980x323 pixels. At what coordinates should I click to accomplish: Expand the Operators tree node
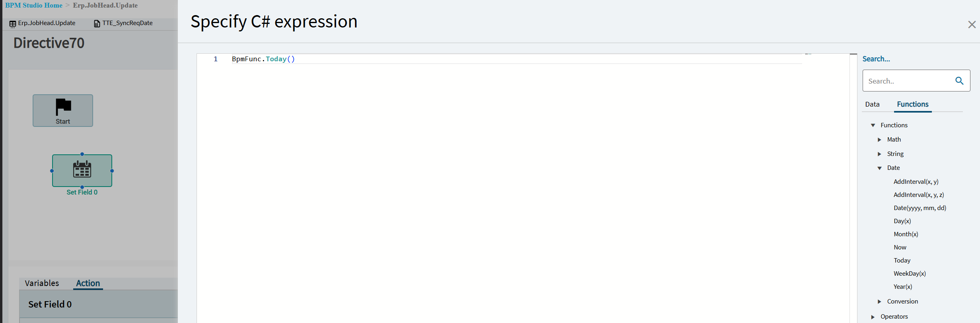873,317
